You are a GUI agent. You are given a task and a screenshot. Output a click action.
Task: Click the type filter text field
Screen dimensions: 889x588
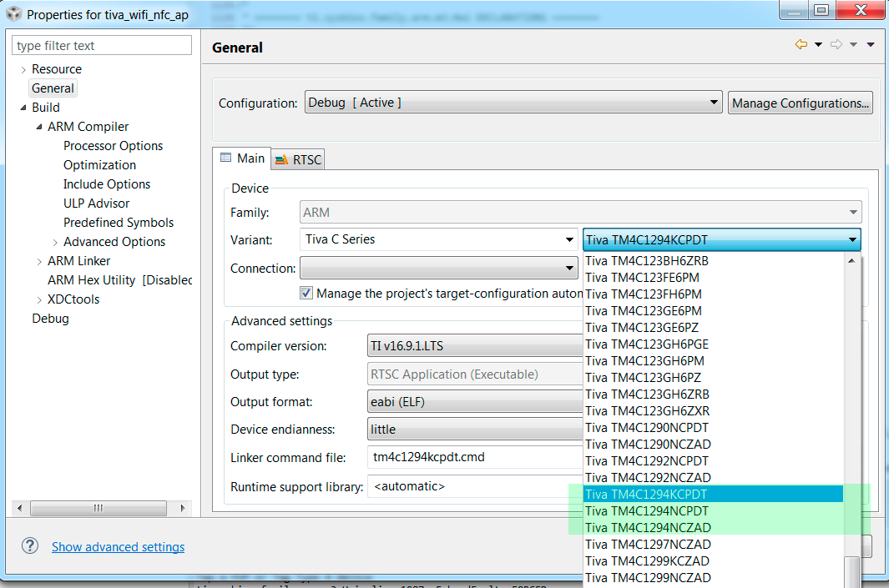pos(102,45)
